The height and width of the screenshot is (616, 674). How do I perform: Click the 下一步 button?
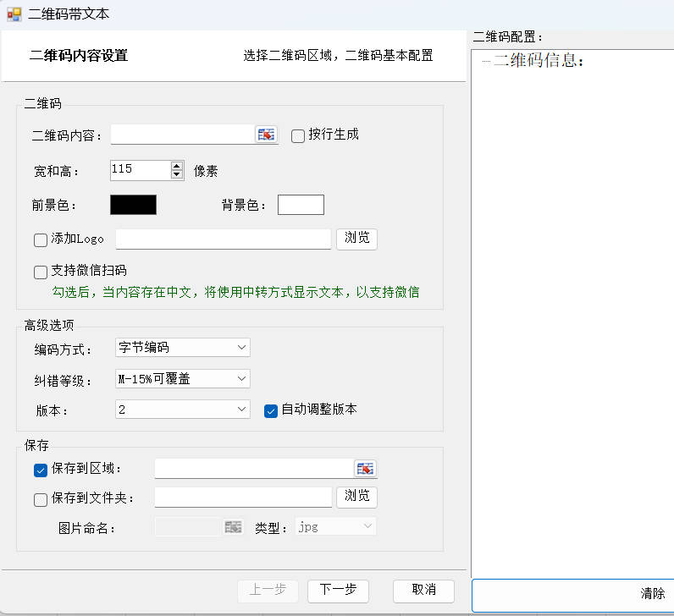click(338, 590)
